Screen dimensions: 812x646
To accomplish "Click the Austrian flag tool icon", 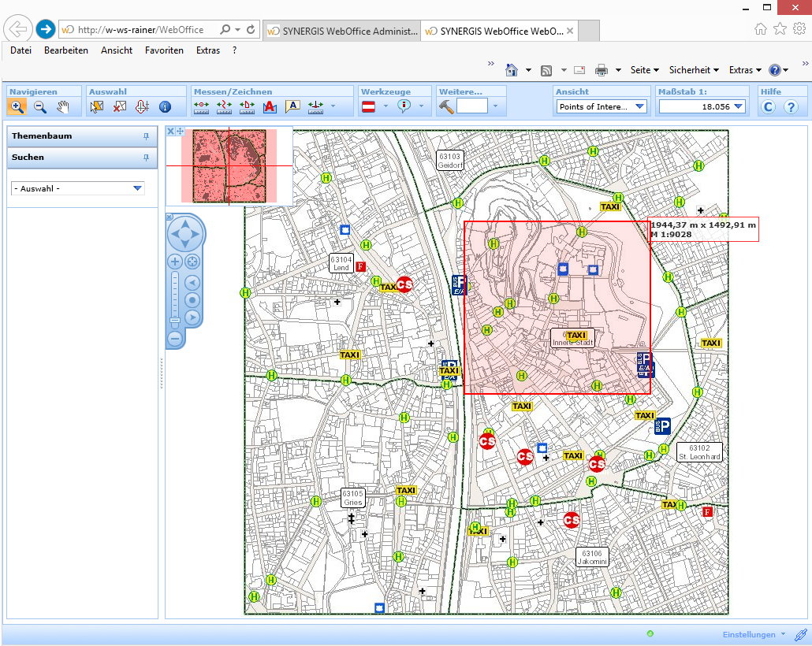I will [x=369, y=107].
